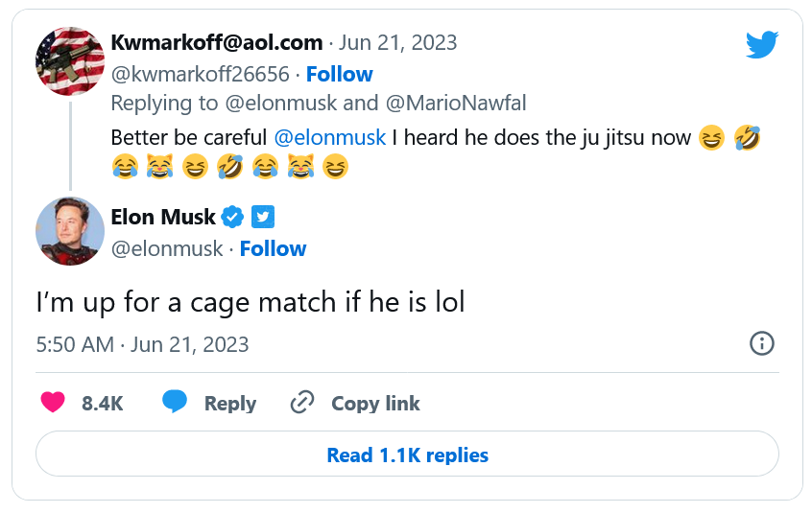Click the copy link chain icon
Screen dimensions: 812x513
302,403
